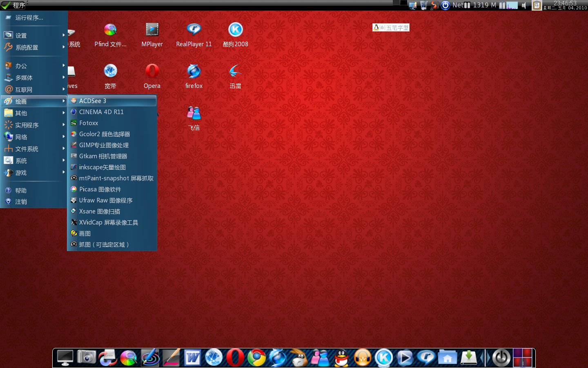588x368 pixels.
Task: Click 注销 to log out
Action: (x=34, y=202)
